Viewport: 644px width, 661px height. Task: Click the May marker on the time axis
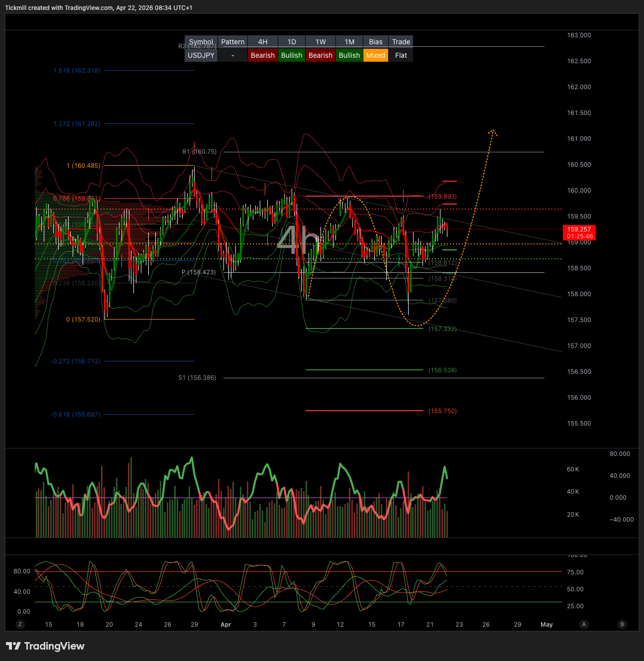pos(546,625)
